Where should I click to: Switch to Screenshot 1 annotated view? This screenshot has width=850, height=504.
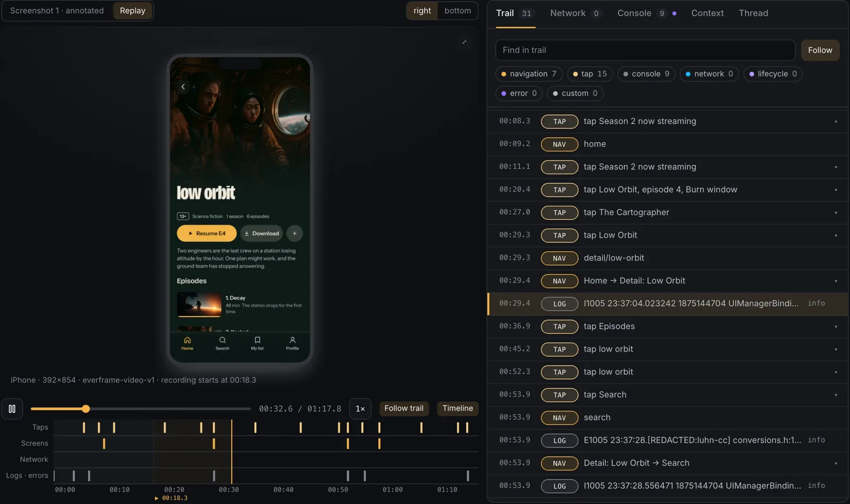tap(57, 10)
